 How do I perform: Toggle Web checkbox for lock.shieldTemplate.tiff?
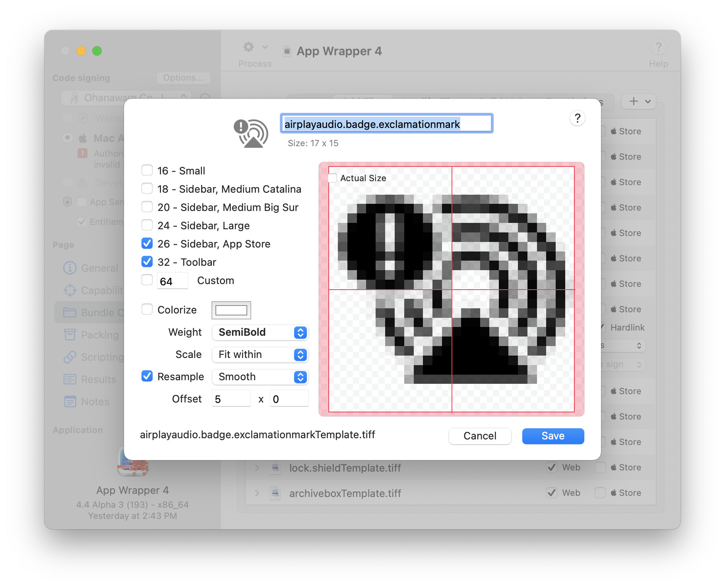pyautogui.click(x=552, y=467)
